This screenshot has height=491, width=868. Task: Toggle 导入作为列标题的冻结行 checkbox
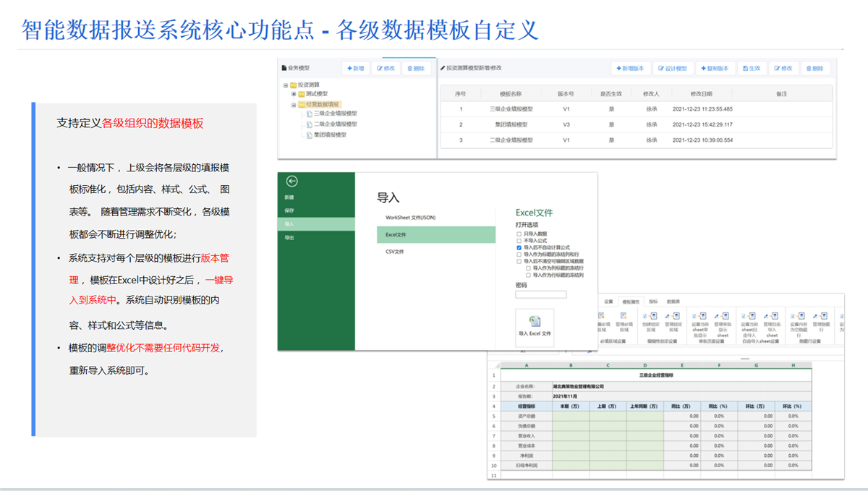[x=528, y=268]
